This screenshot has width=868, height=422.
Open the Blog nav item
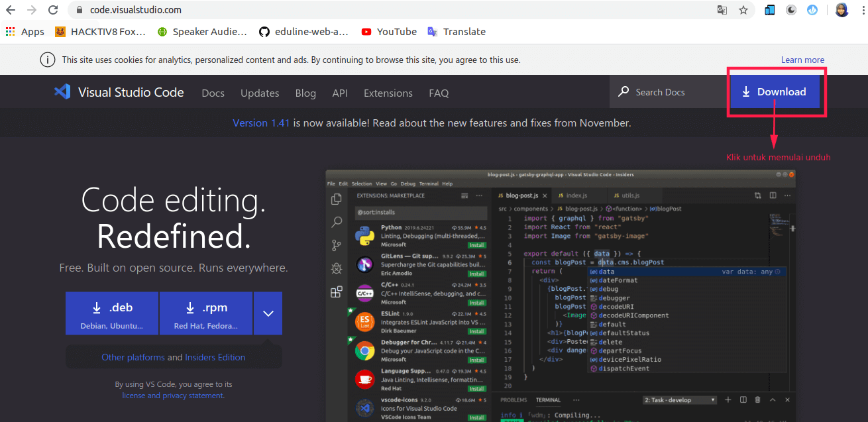click(305, 93)
